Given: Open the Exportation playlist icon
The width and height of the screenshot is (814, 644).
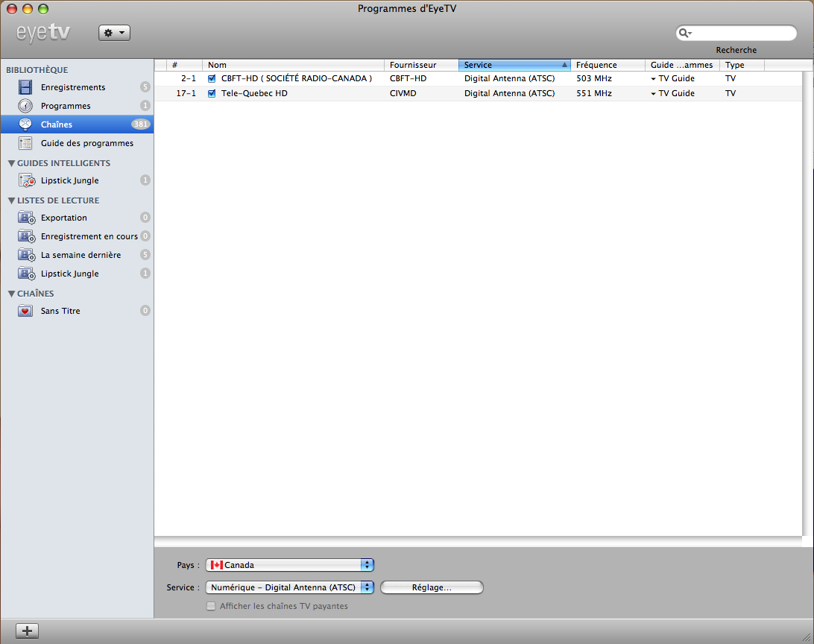Looking at the screenshot, I should (x=27, y=218).
